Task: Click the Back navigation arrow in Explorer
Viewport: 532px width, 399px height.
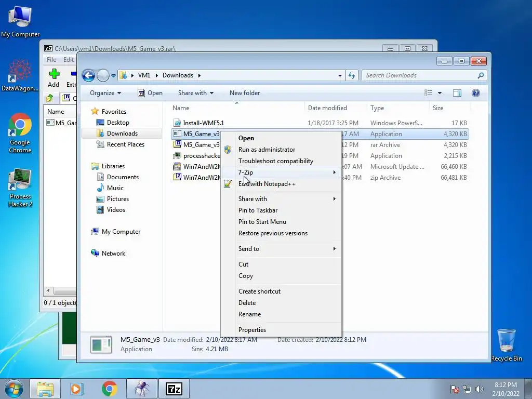Action: 88,75
